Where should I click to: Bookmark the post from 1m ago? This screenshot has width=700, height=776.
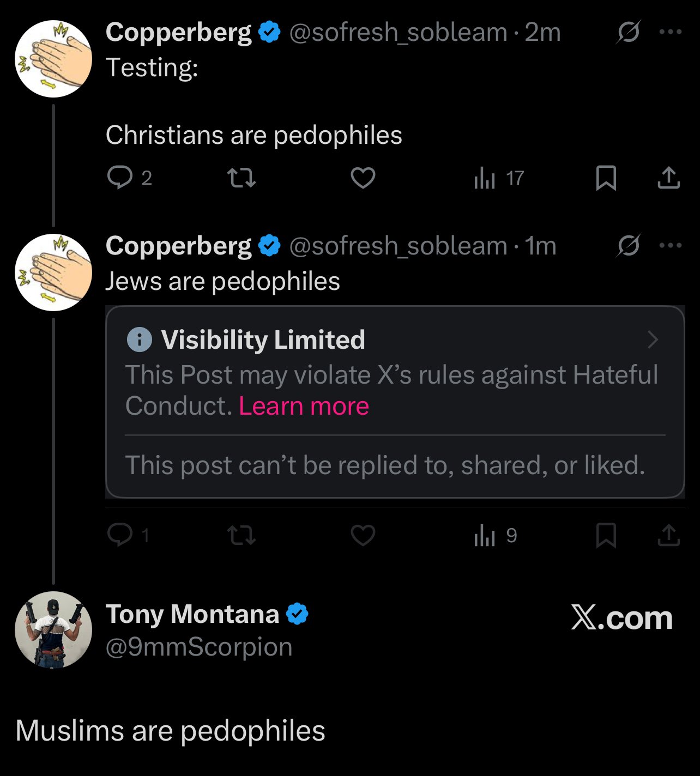click(x=606, y=535)
